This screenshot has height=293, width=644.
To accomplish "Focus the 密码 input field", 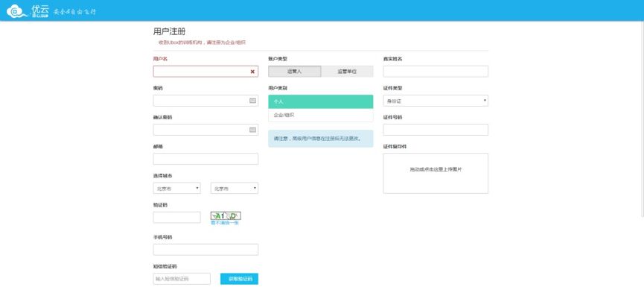I will coord(205,101).
